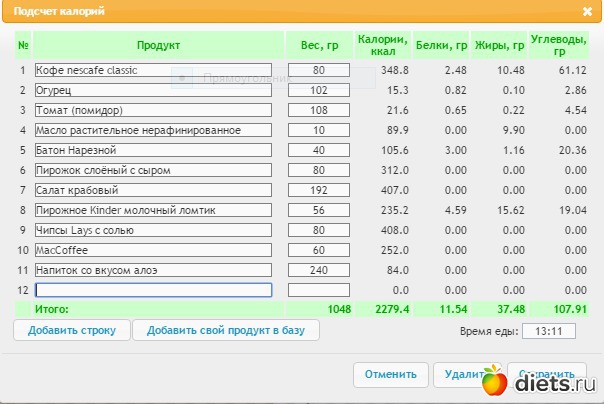Click the Итого: label
The height and width of the screenshot is (404, 604).
click(52, 309)
